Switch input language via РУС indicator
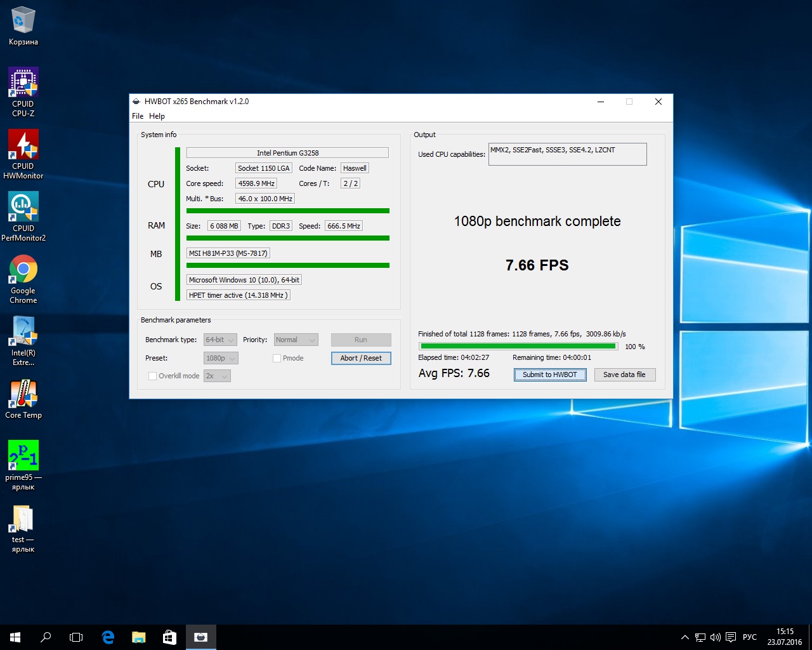The width and height of the screenshot is (812, 650). [750, 637]
